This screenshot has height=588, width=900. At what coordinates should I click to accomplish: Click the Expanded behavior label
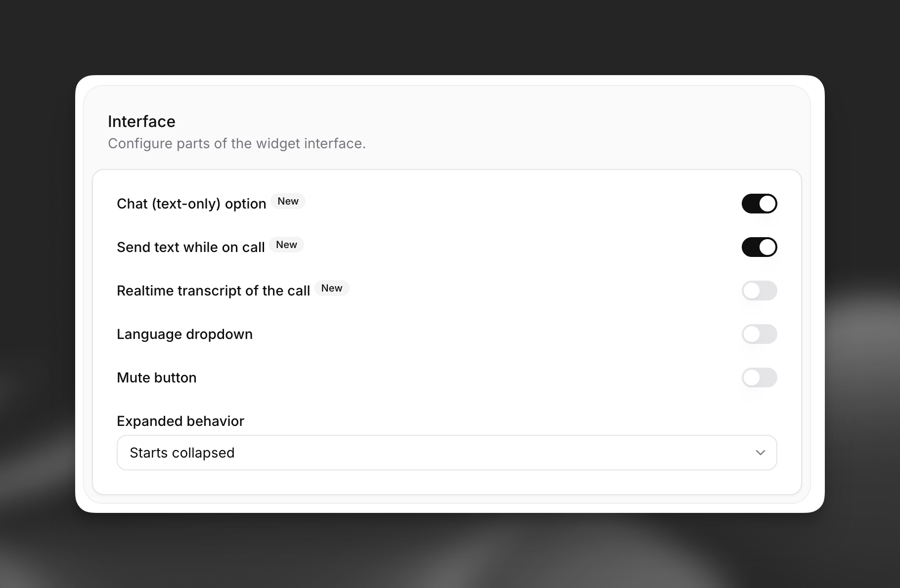click(180, 421)
